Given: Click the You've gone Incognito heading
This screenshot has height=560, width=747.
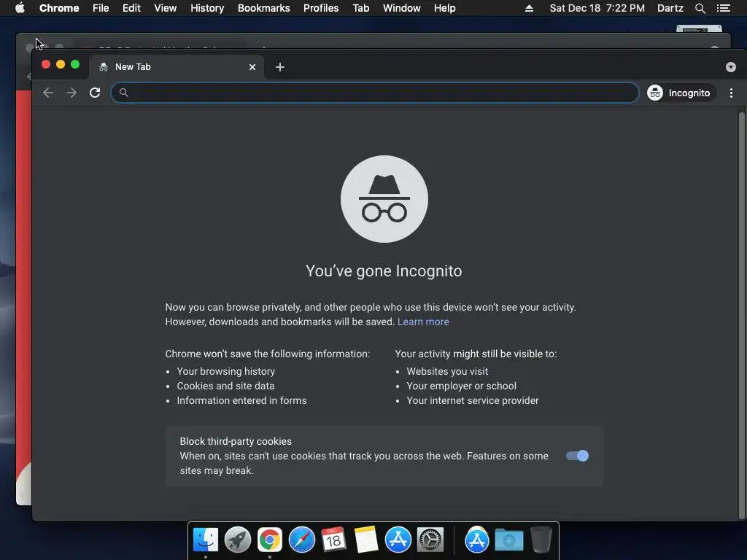Looking at the screenshot, I should click(384, 271).
